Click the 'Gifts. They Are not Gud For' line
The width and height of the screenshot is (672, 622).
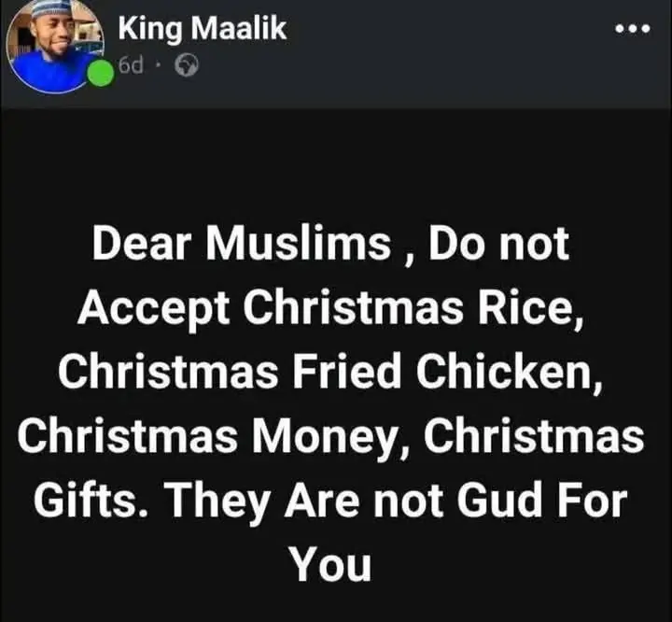tap(330, 501)
